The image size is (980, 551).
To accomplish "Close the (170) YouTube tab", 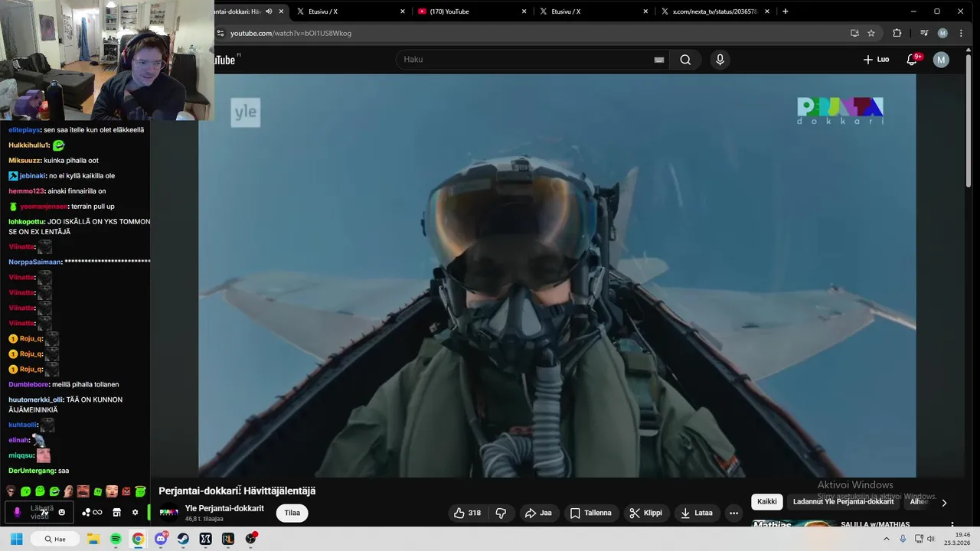I will click(x=524, y=11).
